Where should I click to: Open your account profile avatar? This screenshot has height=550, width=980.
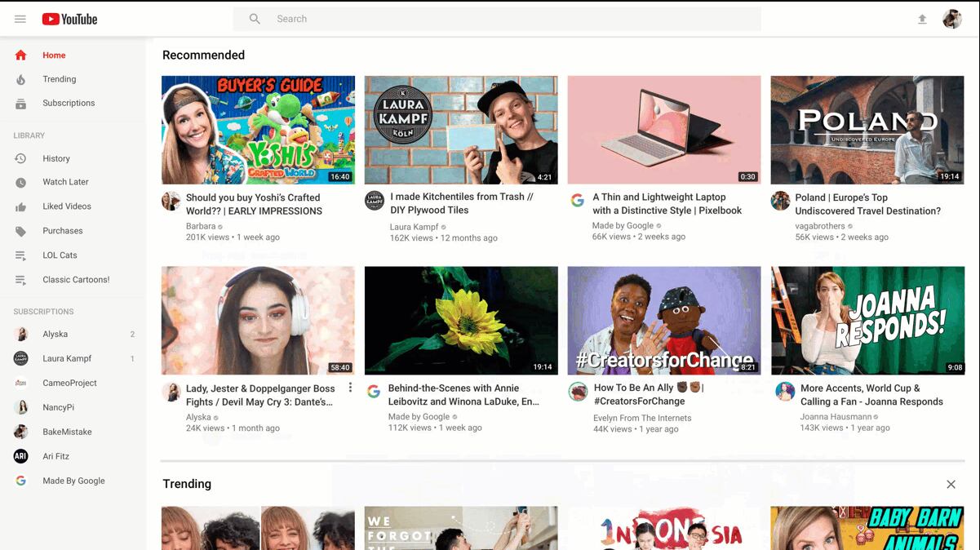pyautogui.click(x=951, y=18)
